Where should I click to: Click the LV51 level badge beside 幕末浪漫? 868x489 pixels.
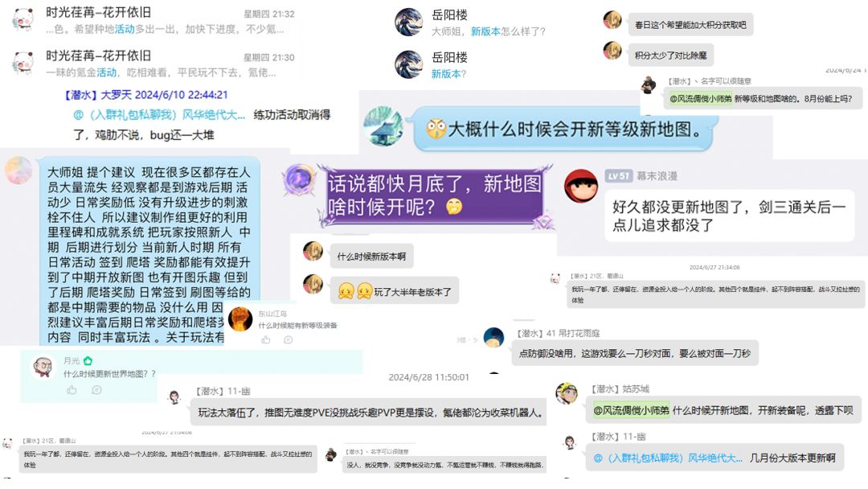tap(618, 176)
